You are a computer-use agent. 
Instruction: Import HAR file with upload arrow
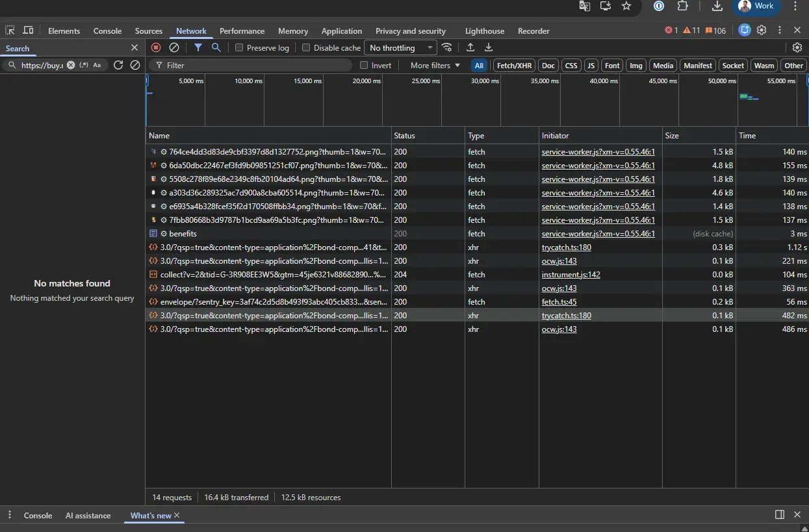point(470,47)
